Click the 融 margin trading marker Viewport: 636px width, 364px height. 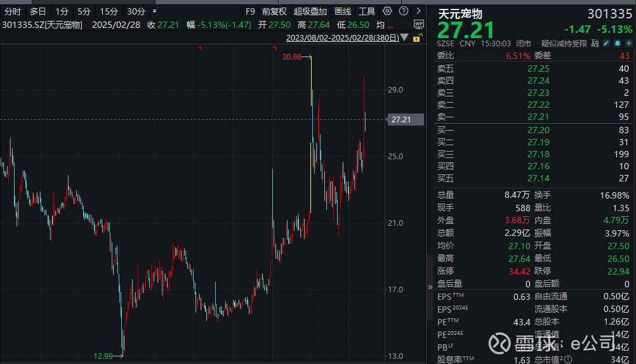point(595,43)
